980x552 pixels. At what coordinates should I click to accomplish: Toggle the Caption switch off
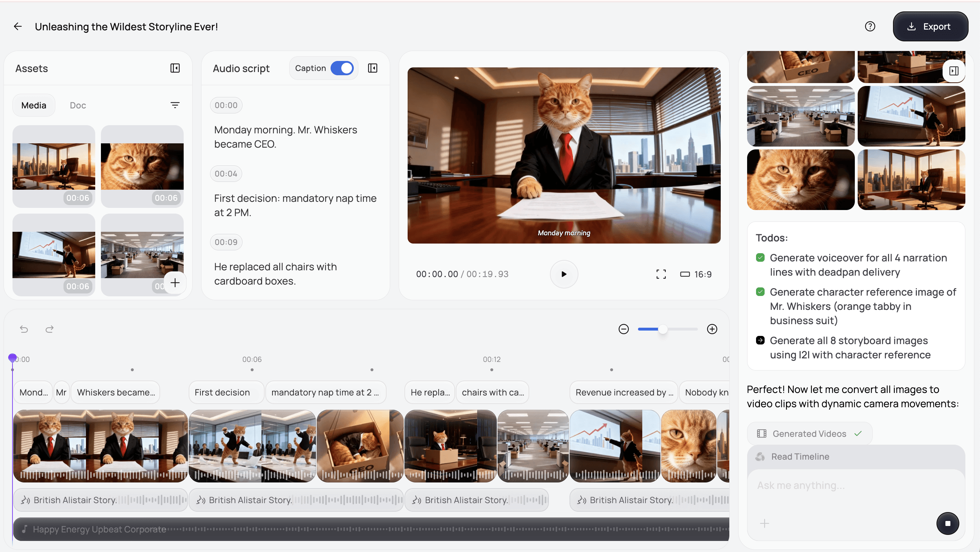(342, 68)
